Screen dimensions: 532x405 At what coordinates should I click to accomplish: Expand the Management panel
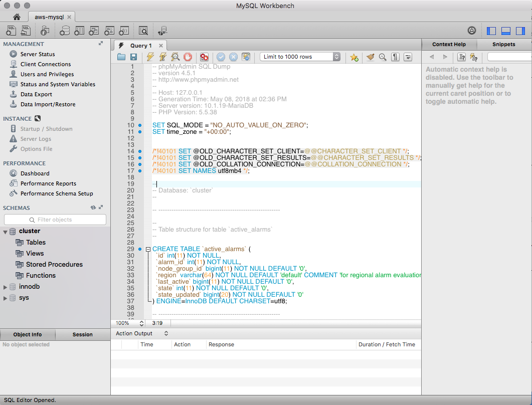[x=101, y=44]
